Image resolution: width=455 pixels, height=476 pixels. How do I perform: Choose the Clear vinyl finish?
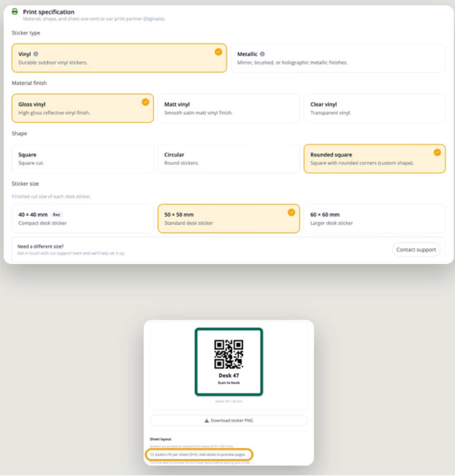pos(375,108)
